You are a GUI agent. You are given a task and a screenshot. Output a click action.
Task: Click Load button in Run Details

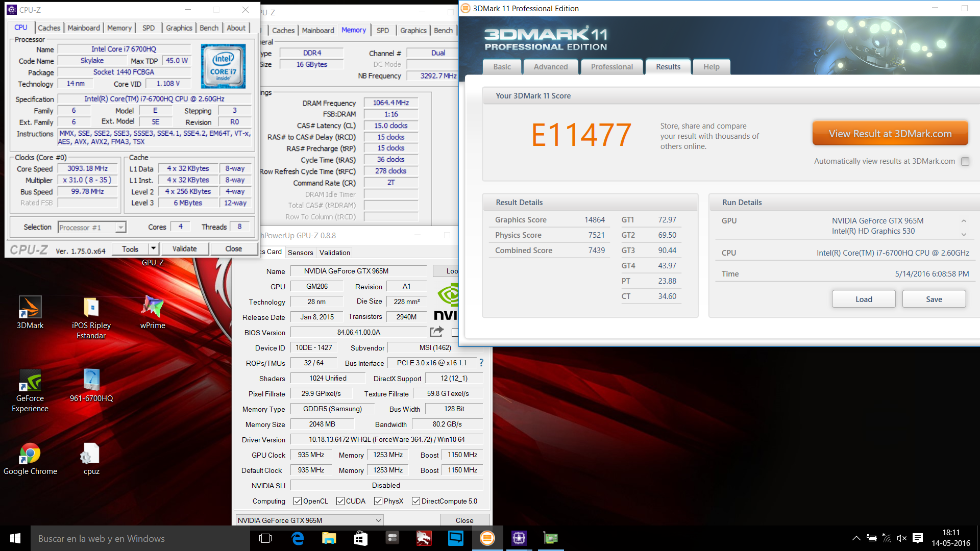864,299
